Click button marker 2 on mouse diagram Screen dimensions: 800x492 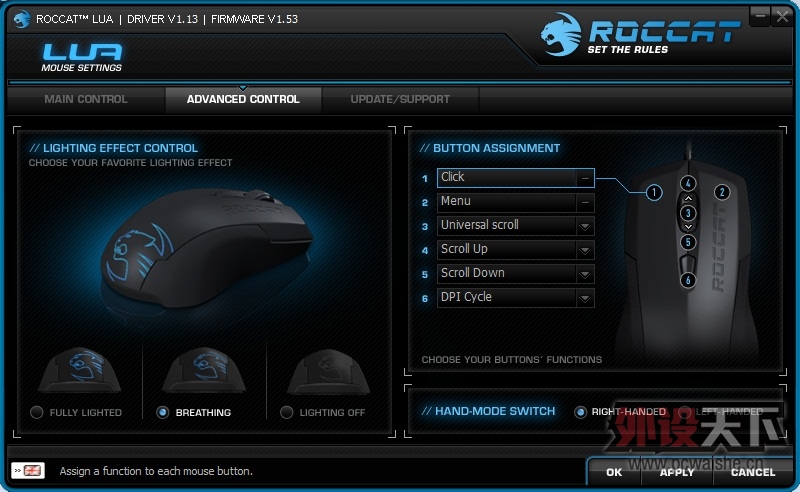click(x=721, y=192)
